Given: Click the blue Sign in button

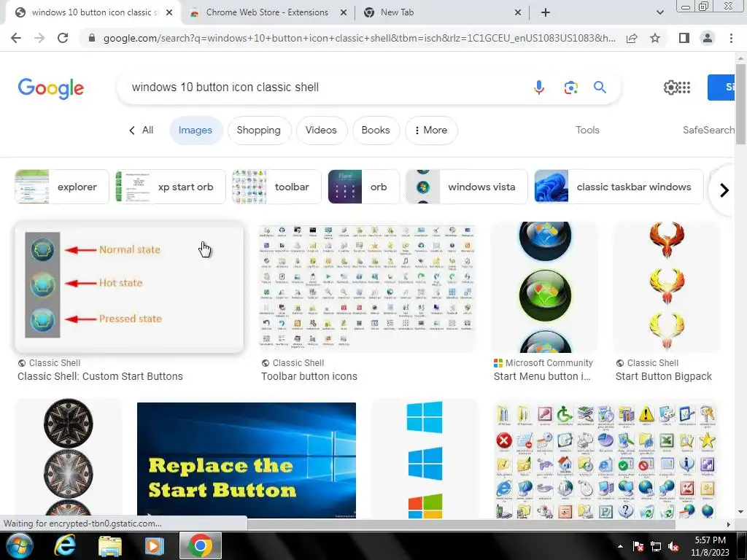Looking at the screenshot, I should 721,87.
